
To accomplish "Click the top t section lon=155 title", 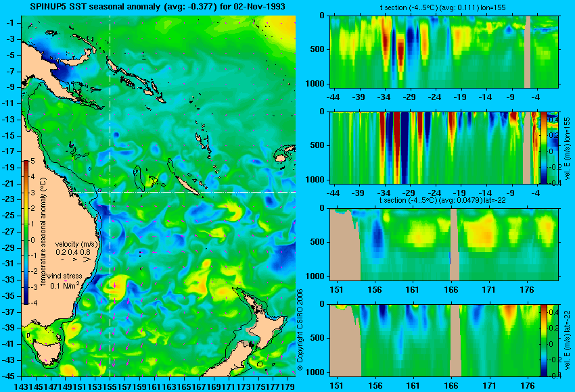I will coord(442,7).
